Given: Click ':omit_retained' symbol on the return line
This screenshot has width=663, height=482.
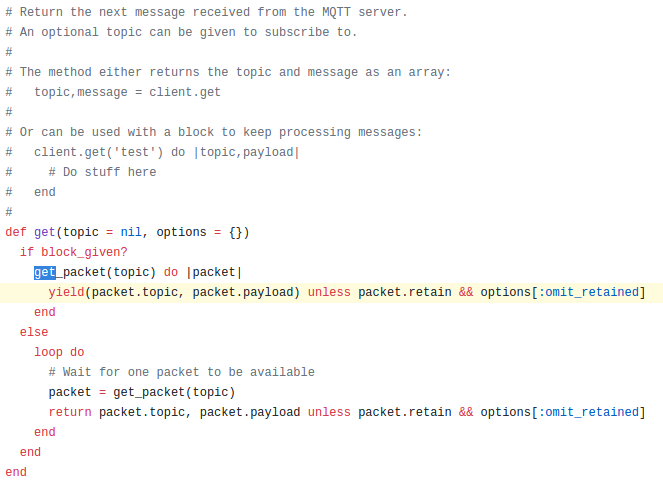Looking at the screenshot, I should click(588, 412).
